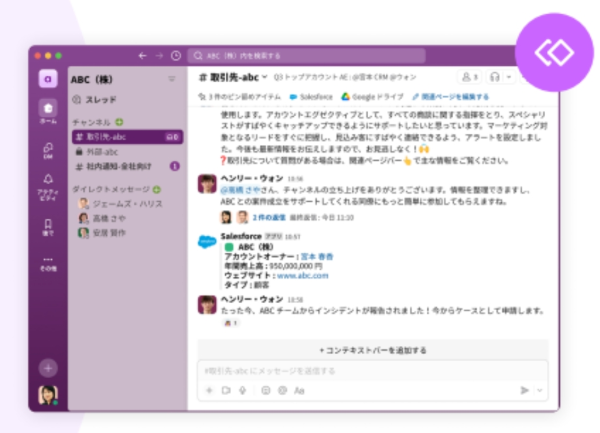Viewport: 600px width, 433px height.
Task: Open DM with ジェームズ・ハリス
Action: tap(121, 204)
